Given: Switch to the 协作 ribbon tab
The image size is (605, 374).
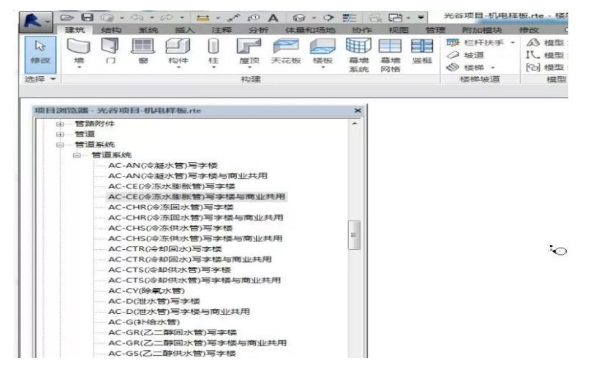Looking at the screenshot, I should pyautogui.click(x=362, y=30).
